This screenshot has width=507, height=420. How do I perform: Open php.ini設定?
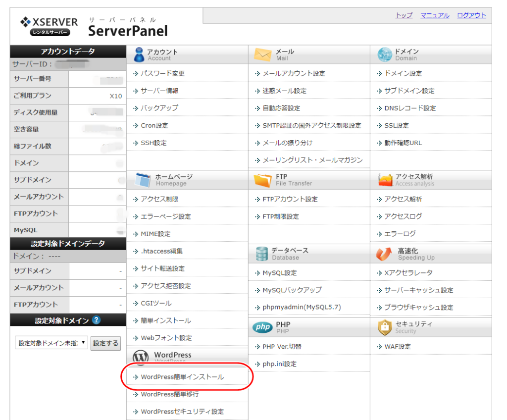click(x=279, y=364)
